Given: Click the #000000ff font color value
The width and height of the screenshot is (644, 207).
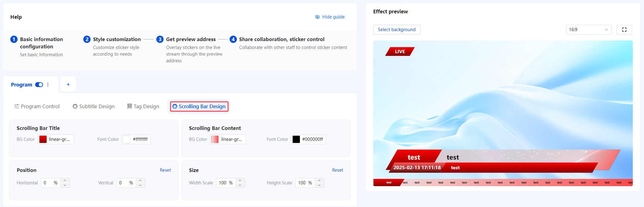Looking at the screenshot, I should coord(313,139).
